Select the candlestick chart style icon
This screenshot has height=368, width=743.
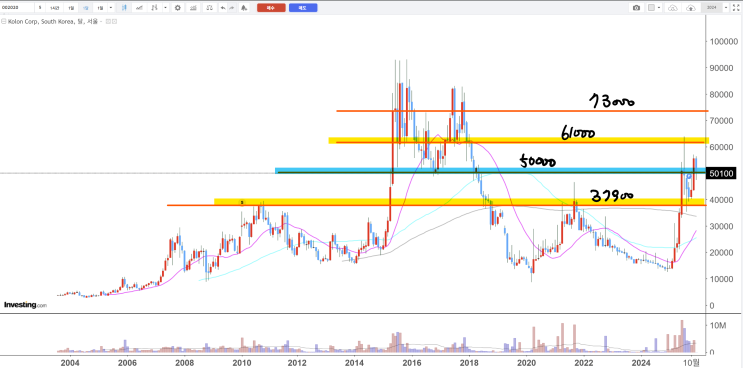point(124,8)
